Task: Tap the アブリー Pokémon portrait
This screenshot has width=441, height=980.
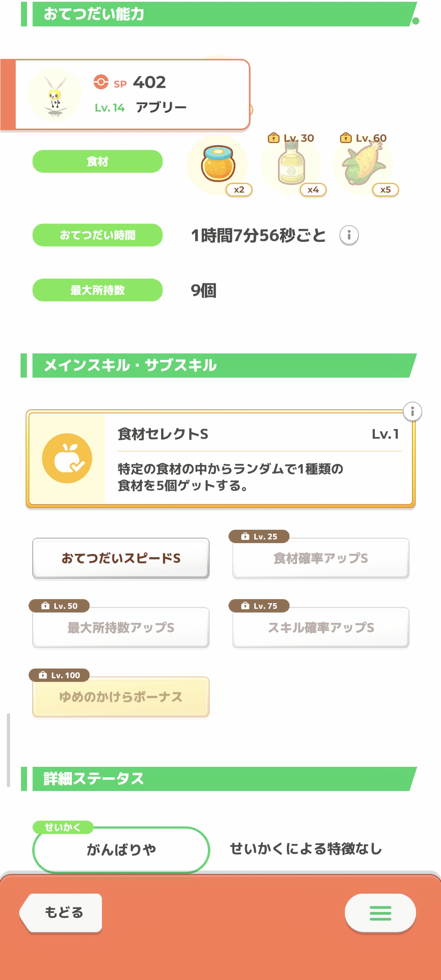Action: [x=55, y=95]
